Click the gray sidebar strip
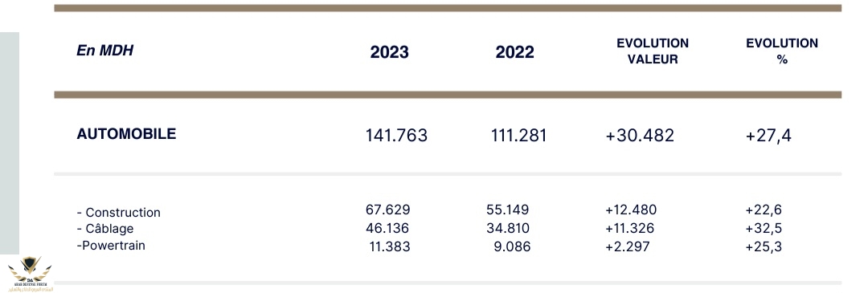This screenshot has width=868, height=293. pyautogui.click(x=10, y=143)
